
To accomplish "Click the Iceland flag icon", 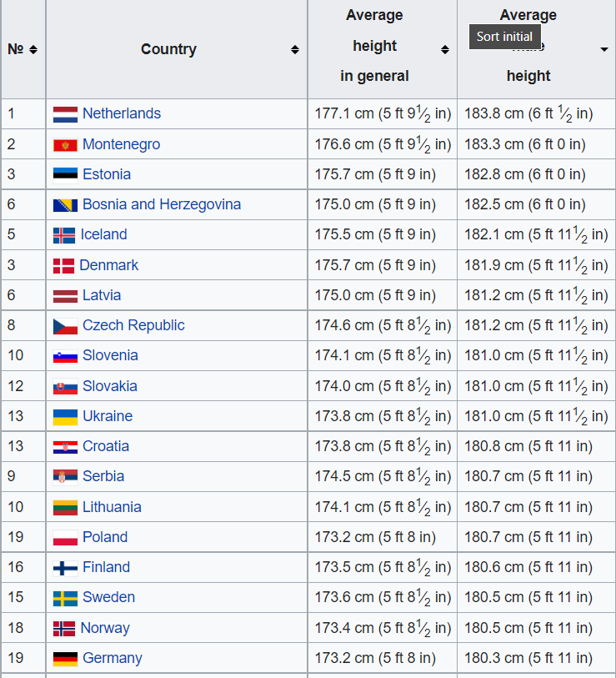I will (x=64, y=235).
